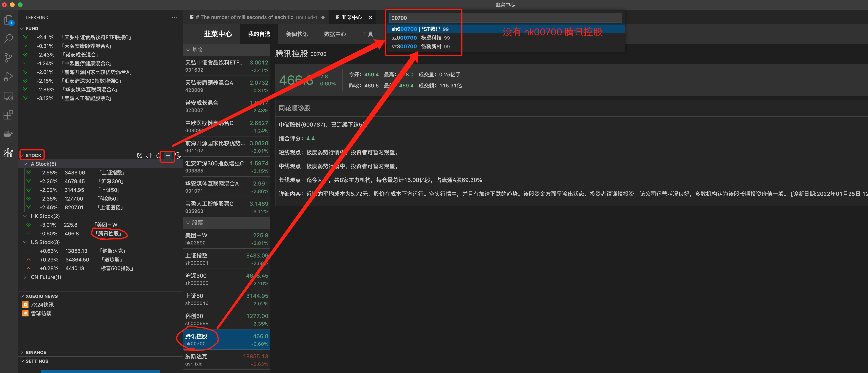Open the Extensions view icon

point(8,115)
